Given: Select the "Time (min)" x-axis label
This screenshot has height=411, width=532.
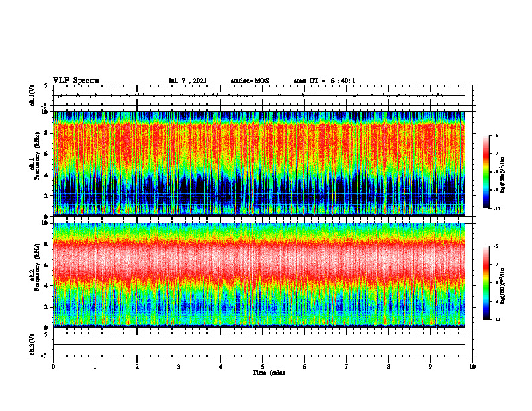Looking at the screenshot, I should (x=269, y=373).
